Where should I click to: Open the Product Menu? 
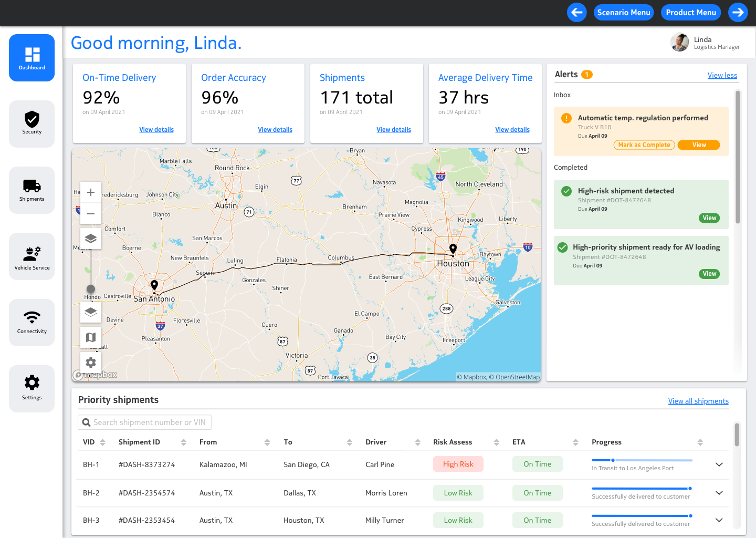[x=691, y=13]
